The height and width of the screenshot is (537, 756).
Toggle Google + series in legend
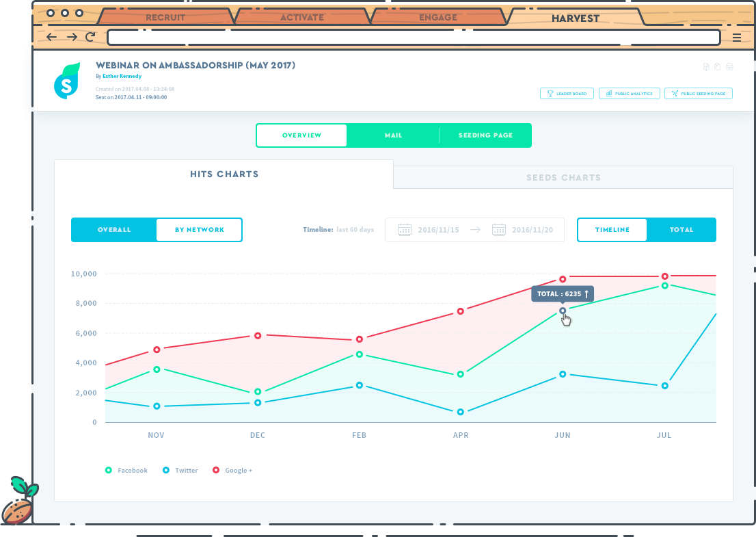232,471
